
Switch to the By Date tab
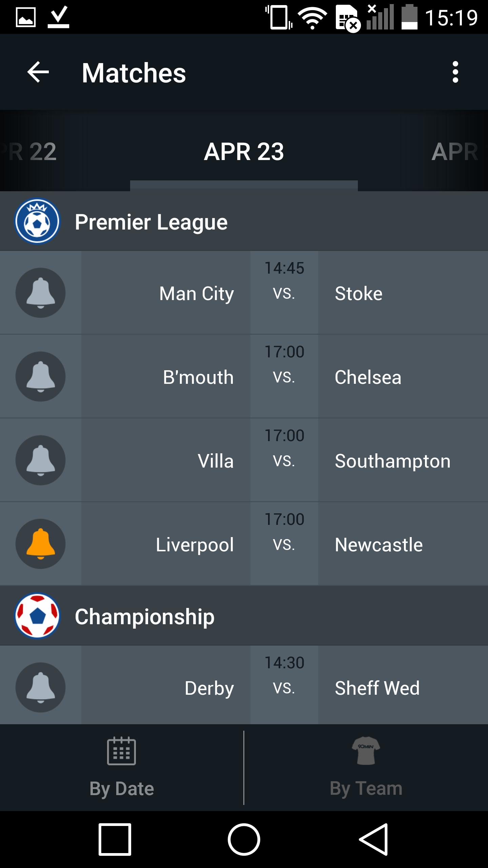pyautogui.click(x=122, y=768)
